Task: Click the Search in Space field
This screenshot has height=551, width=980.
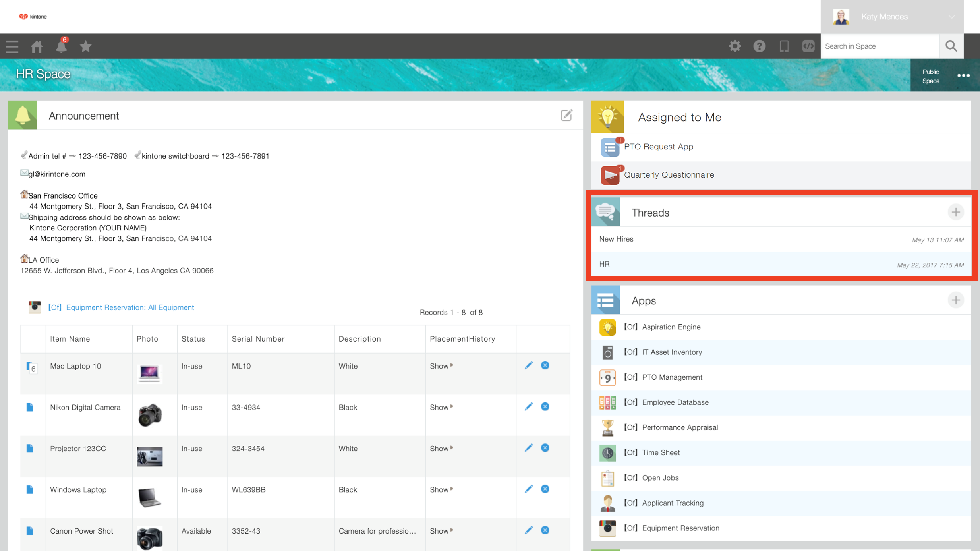Action: (x=879, y=46)
